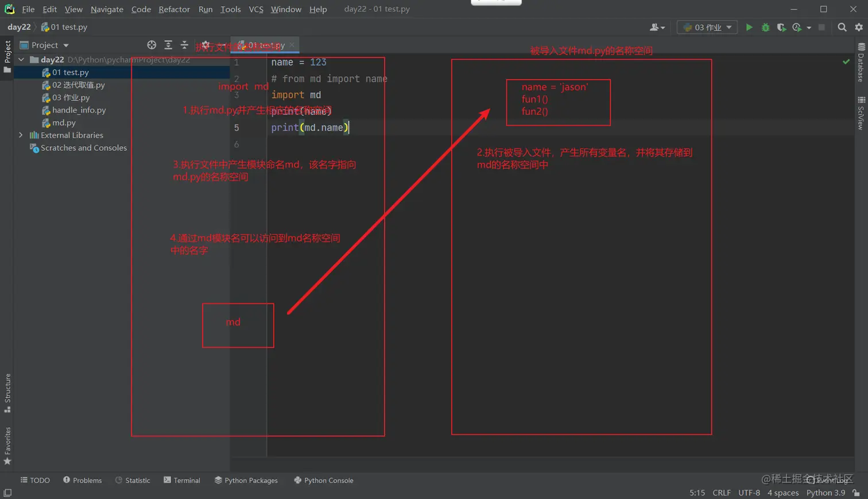The width and height of the screenshot is (868, 499).
Task: Run with Coverage icon in toolbar
Action: 781,27
